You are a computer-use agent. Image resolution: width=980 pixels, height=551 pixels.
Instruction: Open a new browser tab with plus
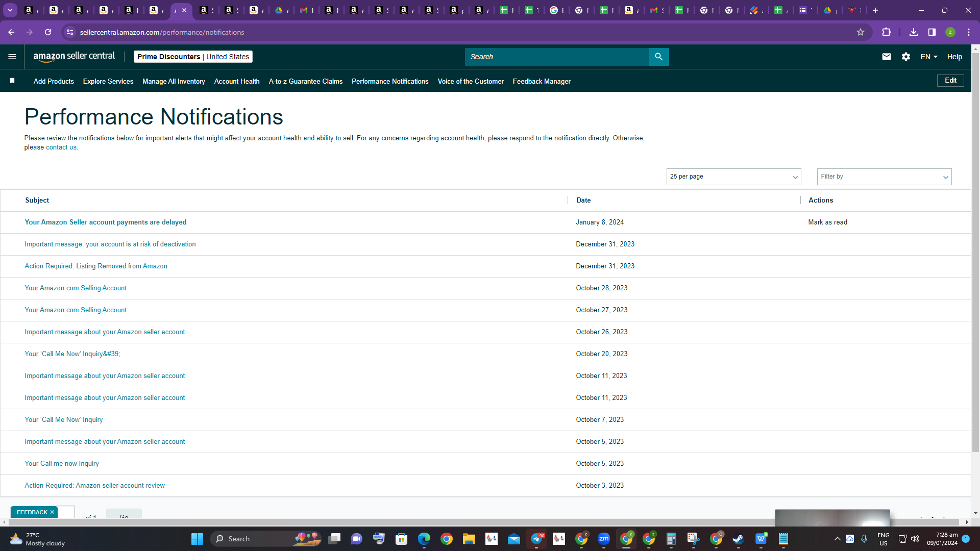click(x=875, y=10)
